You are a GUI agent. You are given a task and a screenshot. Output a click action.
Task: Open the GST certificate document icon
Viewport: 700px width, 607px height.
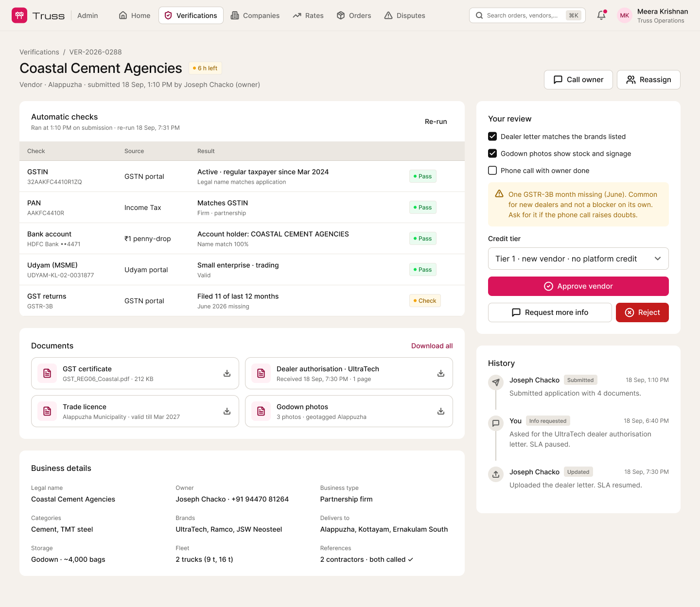click(x=47, y=373)
